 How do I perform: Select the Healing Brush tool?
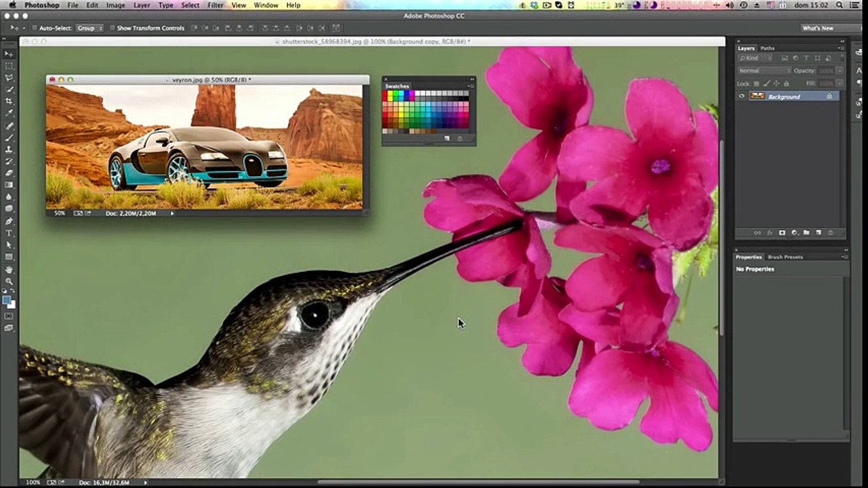click(9, 126)
